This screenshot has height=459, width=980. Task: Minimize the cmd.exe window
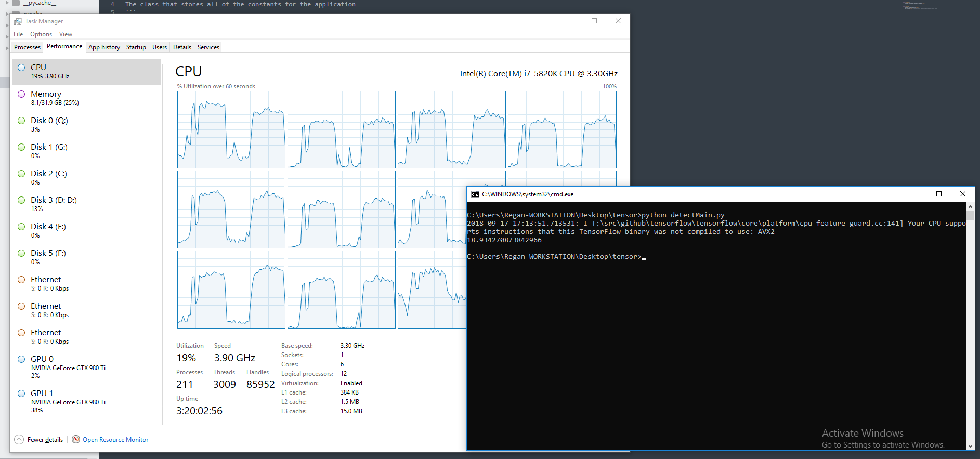[x=916, y=194]
